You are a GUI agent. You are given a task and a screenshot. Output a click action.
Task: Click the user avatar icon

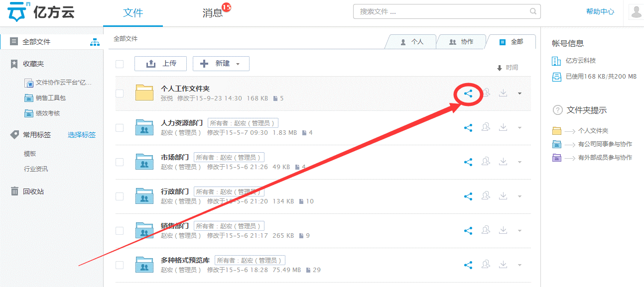(x=636, y=12)
